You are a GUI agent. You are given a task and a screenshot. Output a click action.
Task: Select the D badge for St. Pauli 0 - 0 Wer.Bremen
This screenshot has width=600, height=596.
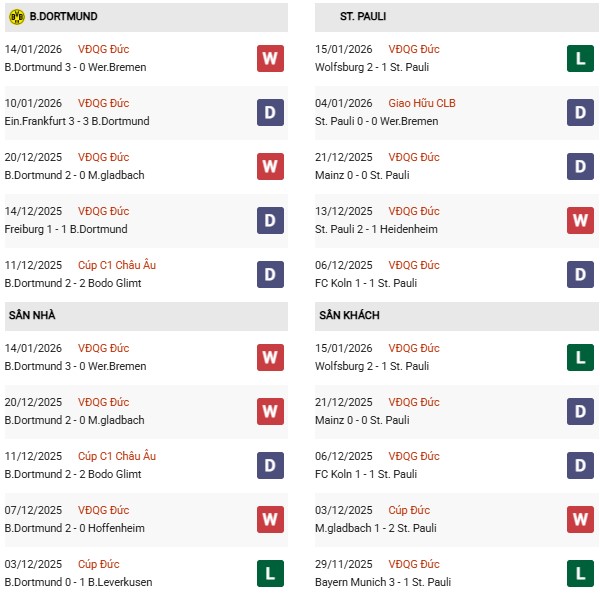click(x=580, y=112)
